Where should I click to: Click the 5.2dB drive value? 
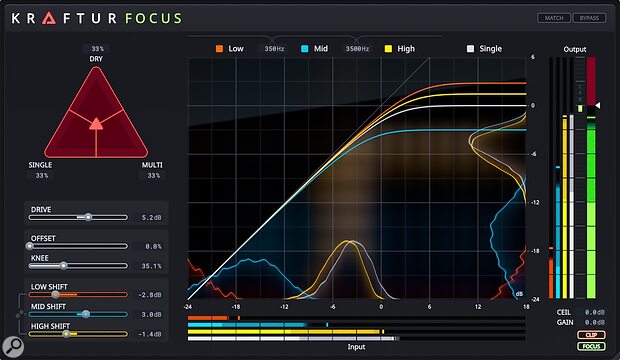151,218
